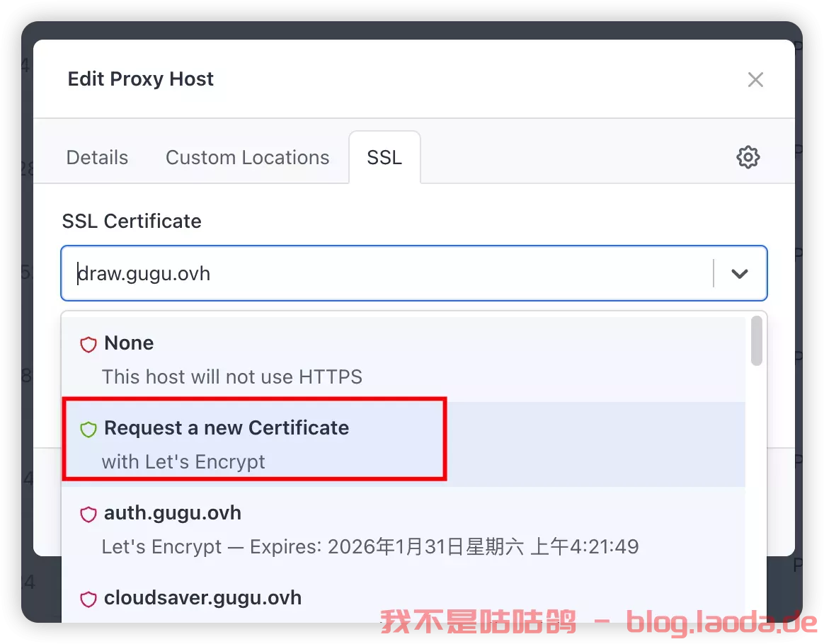
Task: Collapse the certificate dropdown with chevron
Action: [x=740, y=273]
